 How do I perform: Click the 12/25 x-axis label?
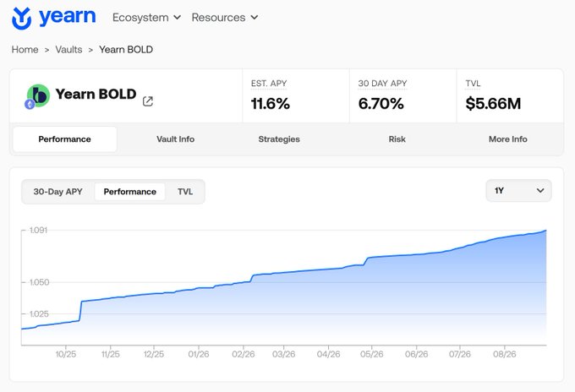[x=154, y=354]
